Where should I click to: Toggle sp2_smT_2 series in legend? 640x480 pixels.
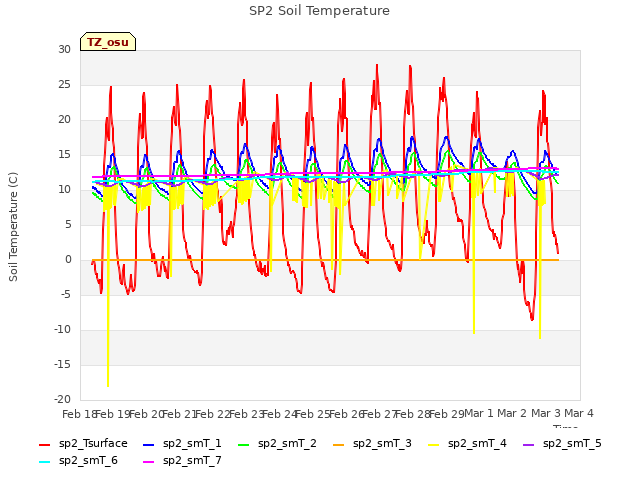click(x=277, y=443)
